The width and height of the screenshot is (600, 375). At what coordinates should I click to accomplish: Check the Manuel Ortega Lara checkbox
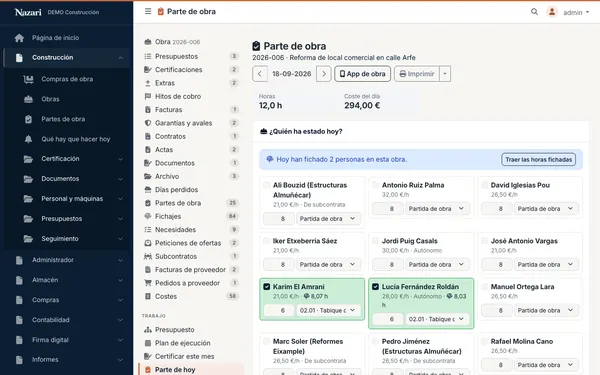pyautogui.click(x=484, y=287)
